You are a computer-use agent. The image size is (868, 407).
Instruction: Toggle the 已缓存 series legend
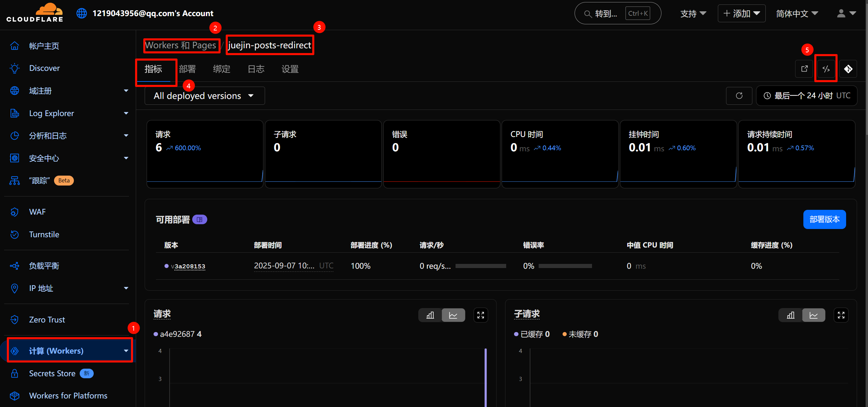(x=532, y=334)
